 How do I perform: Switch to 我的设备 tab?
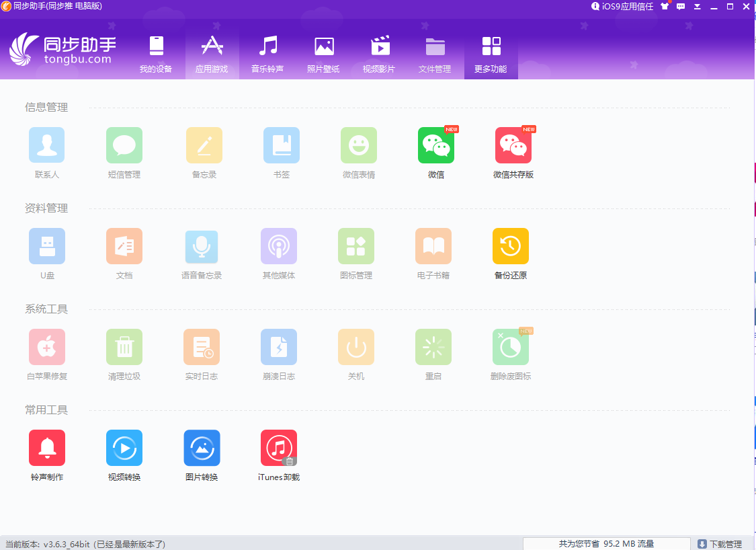(156, 54)
